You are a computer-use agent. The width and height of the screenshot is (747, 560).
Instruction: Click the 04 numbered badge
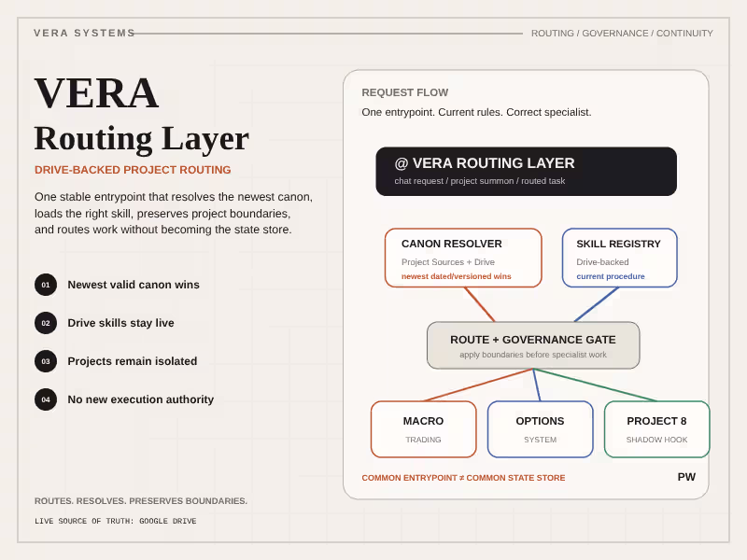click(x=46, y=399)
